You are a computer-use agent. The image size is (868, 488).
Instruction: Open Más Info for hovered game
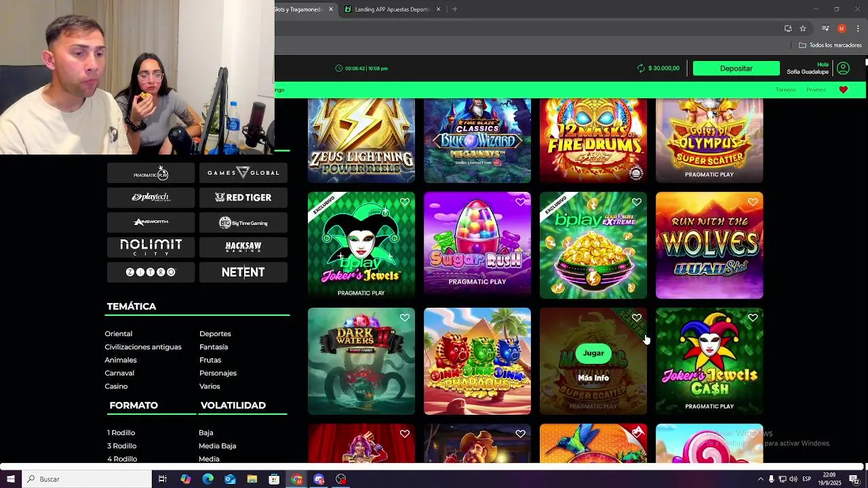593,378
